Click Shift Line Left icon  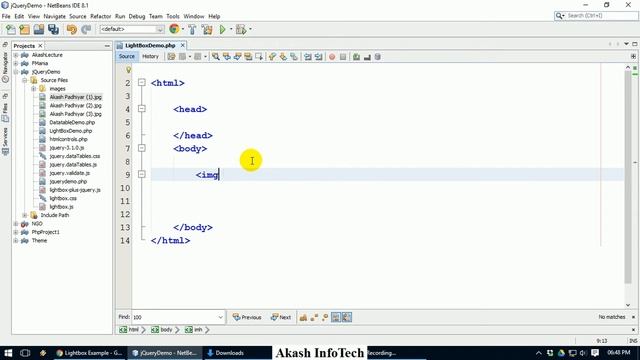[308, 57]
